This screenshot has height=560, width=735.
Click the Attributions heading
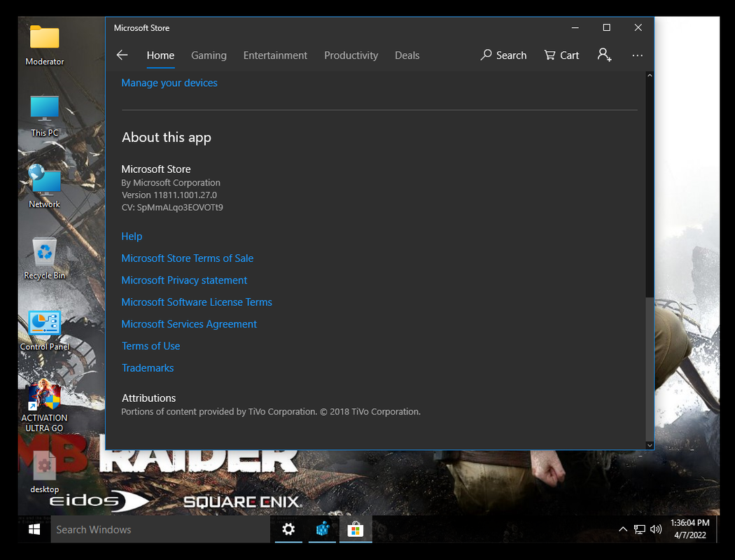click(x=148, y=398)
